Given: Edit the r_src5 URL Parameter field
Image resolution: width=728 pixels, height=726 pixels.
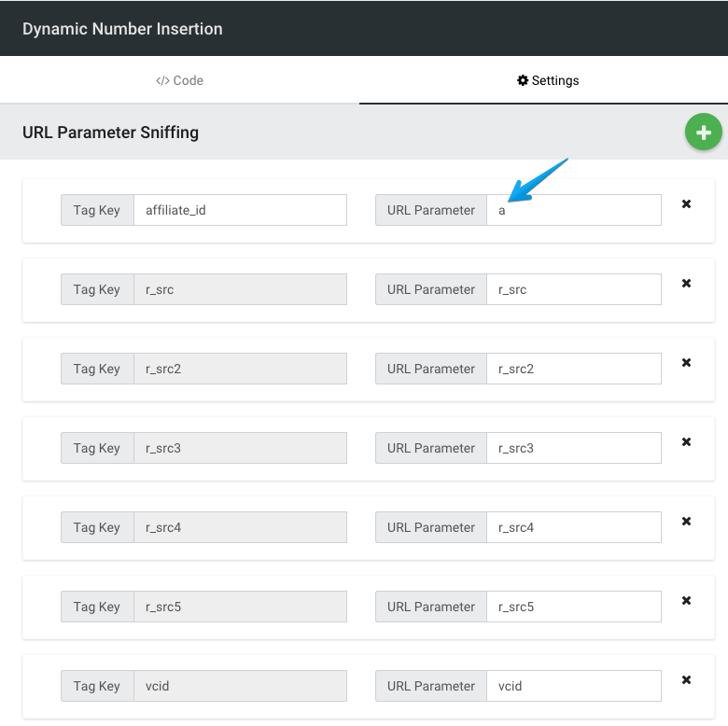Looking at the screenshot, I should pyautogui.click(x=573, y=607).
